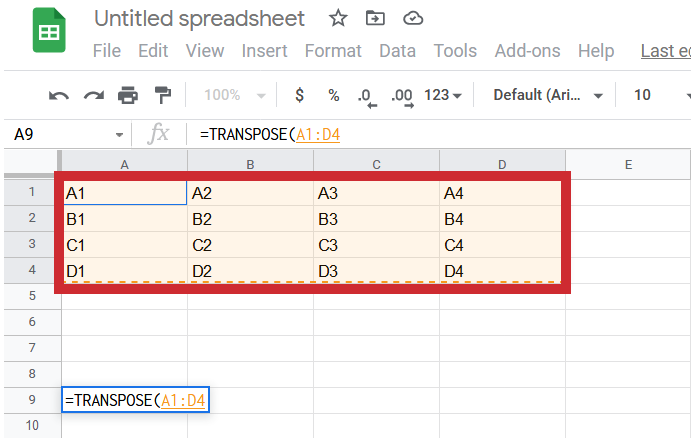This screenshot has width=692, height=438.
Task: Format as currency dollar sign
Action: [299, 95]
